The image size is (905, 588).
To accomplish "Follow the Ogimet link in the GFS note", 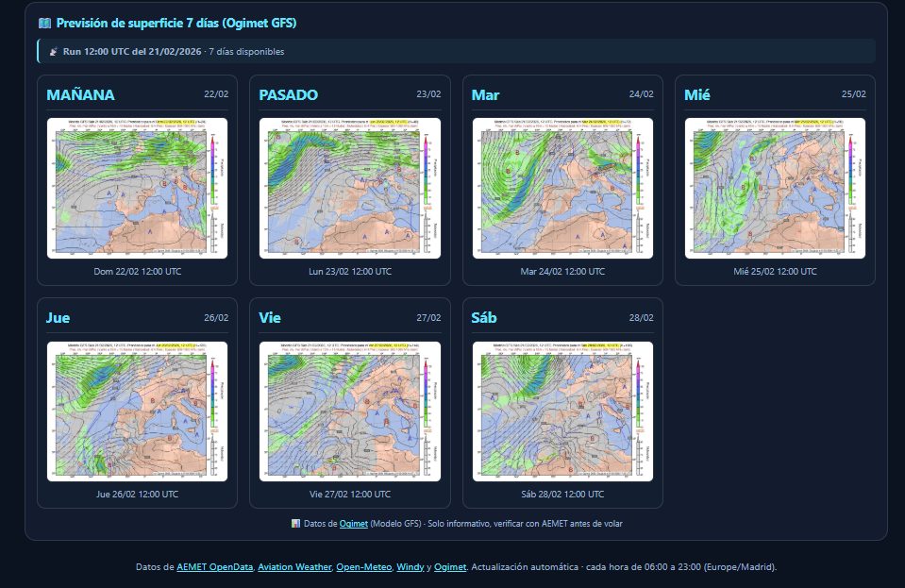I will 354,523.
